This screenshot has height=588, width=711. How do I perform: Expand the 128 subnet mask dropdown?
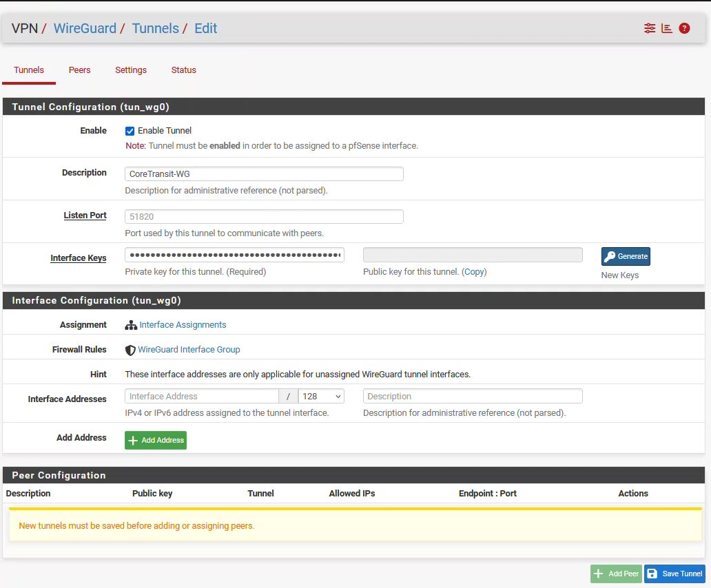(322, 397)
